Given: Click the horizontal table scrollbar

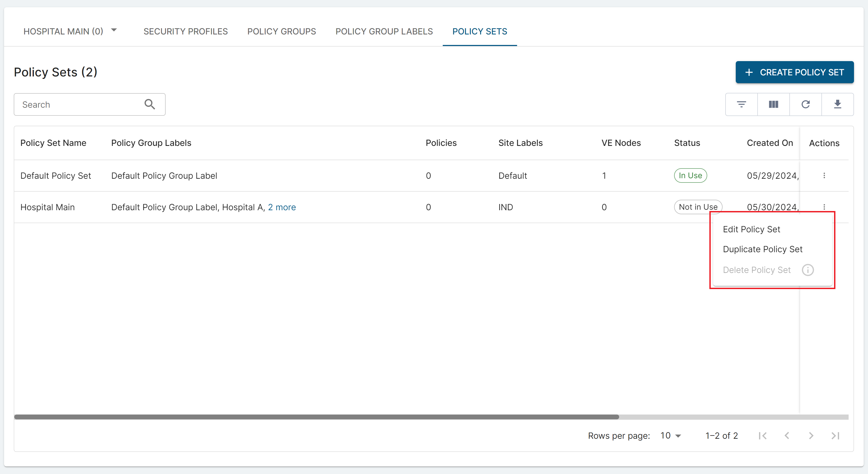Looking at the screenshot, I should 317,417.
